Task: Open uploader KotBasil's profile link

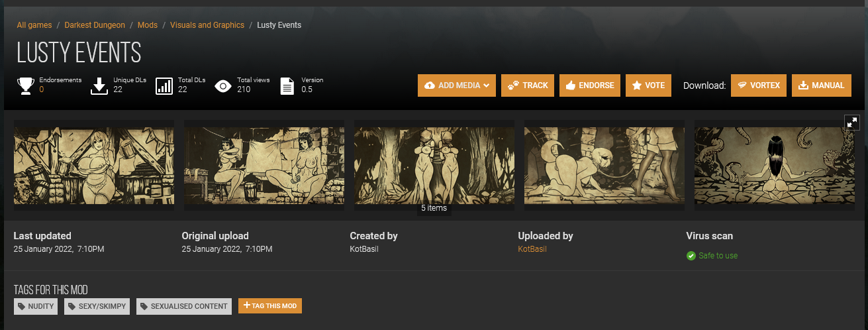Action: [532, 249]
